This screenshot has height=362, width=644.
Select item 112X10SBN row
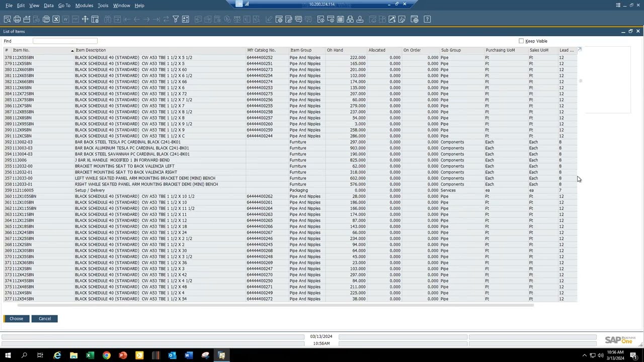[x=290, y=202]
